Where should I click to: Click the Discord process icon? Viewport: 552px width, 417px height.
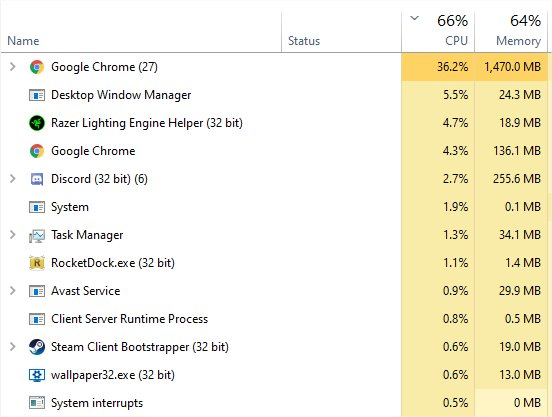click(x=37, y=179)
